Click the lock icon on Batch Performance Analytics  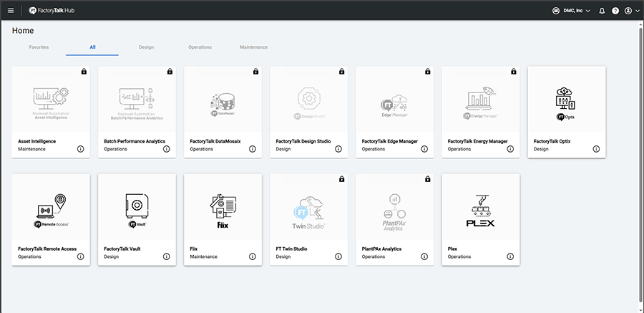[x=170, y=72]
